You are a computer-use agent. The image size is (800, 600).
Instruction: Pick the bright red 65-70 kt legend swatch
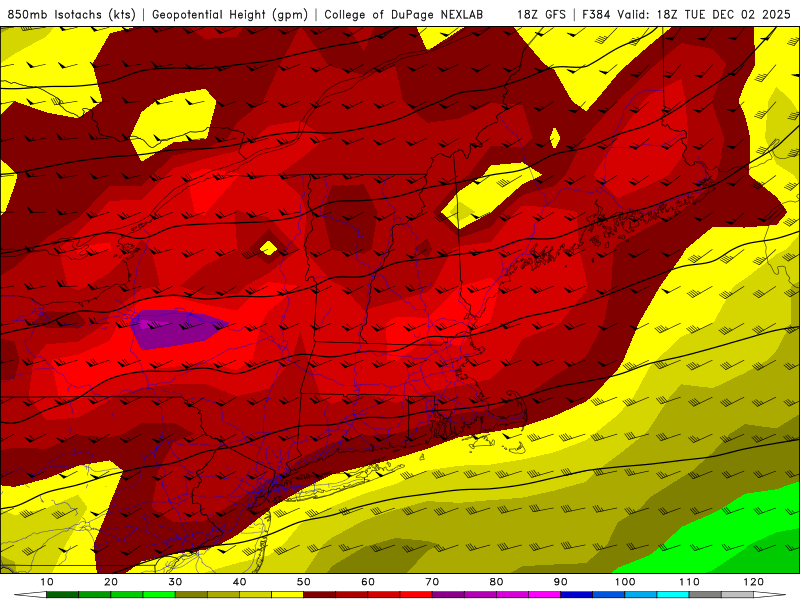coord(416,595)
